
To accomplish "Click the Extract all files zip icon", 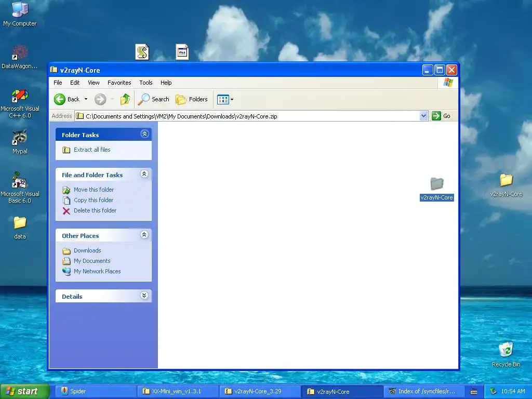I will 66,150.
